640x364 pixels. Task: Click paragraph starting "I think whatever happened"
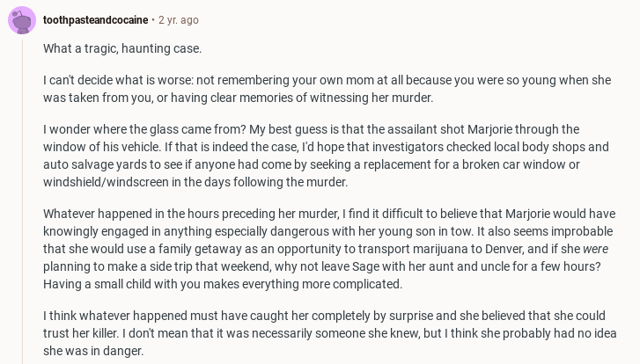[326, 333]
